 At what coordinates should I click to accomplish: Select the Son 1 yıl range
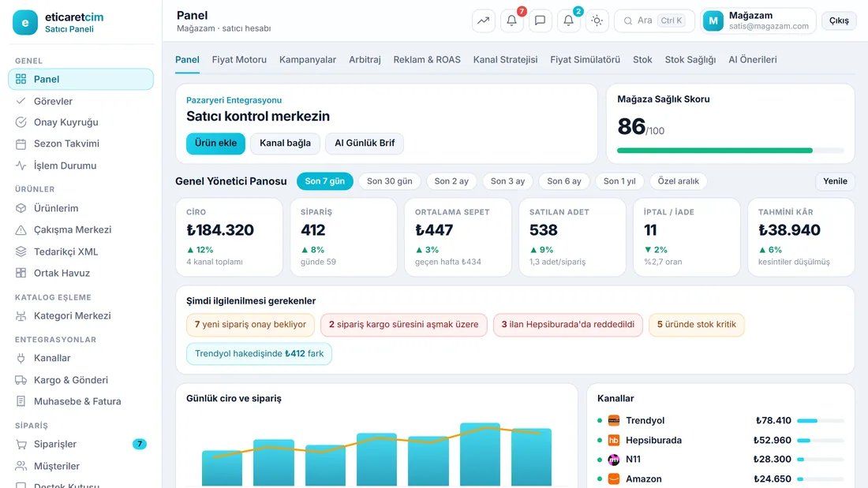tap(619, 181)
